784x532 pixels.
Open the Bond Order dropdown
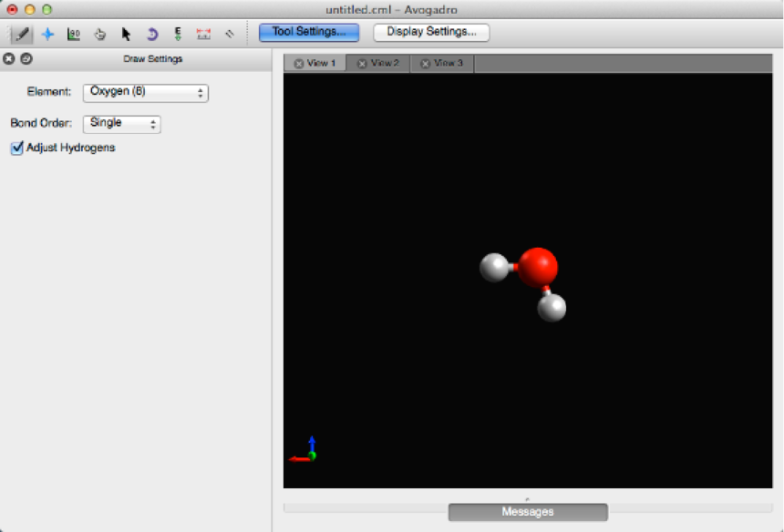pyautogui.click(x=122, y=124)
